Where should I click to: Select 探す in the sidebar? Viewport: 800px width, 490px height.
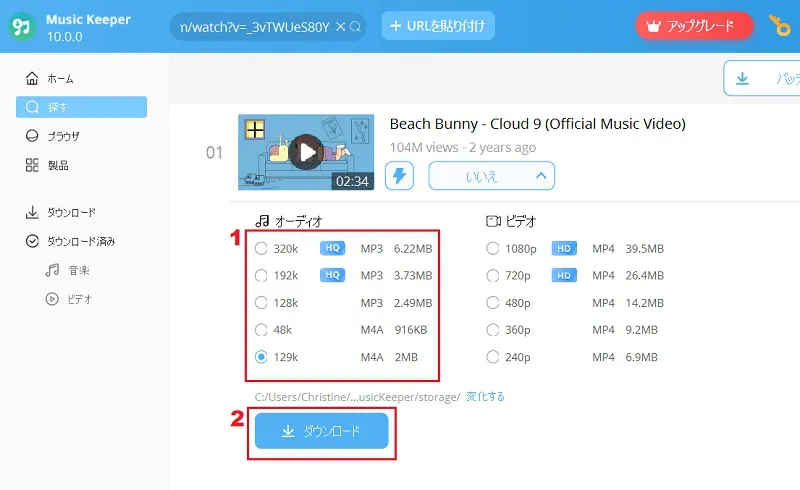(81, 107)
